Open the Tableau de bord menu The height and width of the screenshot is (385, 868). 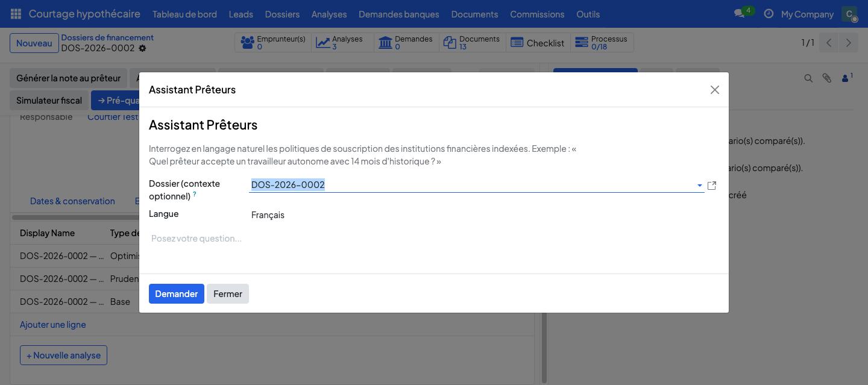click(x=184, y=14)
